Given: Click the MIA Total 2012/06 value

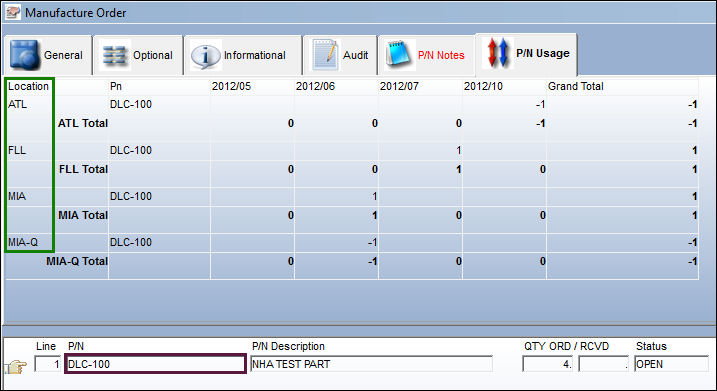Looking at the screenshot, I should tap(375, 215).
